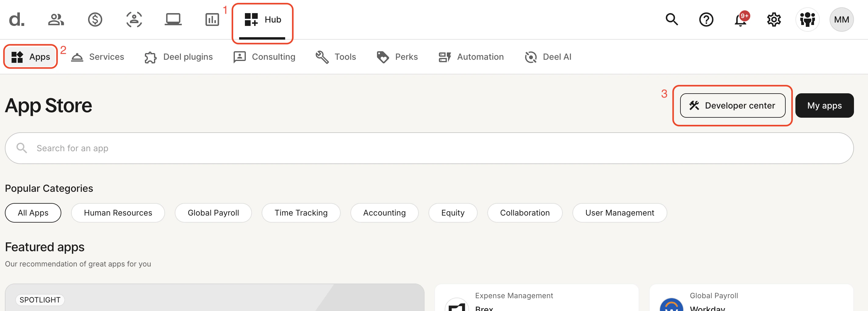Viewport: 868px width, 311px height.
Task: Open the settings gear icon
Action: (774, 19)
